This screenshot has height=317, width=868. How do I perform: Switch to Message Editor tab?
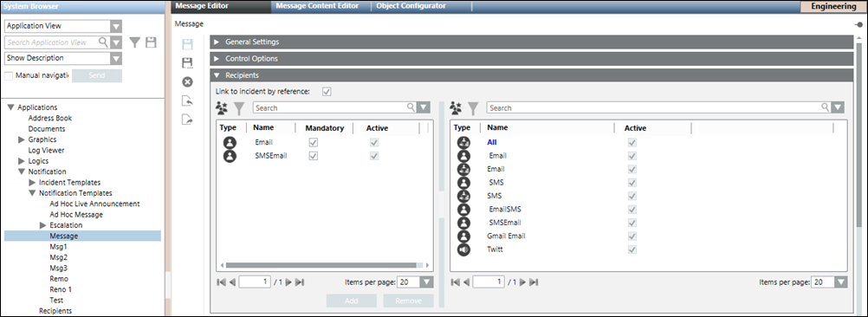[x=222, y=6]
